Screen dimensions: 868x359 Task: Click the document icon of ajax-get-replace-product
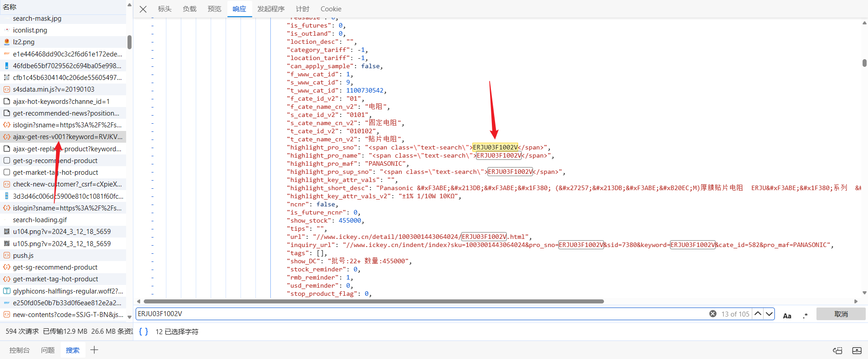click(x=7, y=149)
